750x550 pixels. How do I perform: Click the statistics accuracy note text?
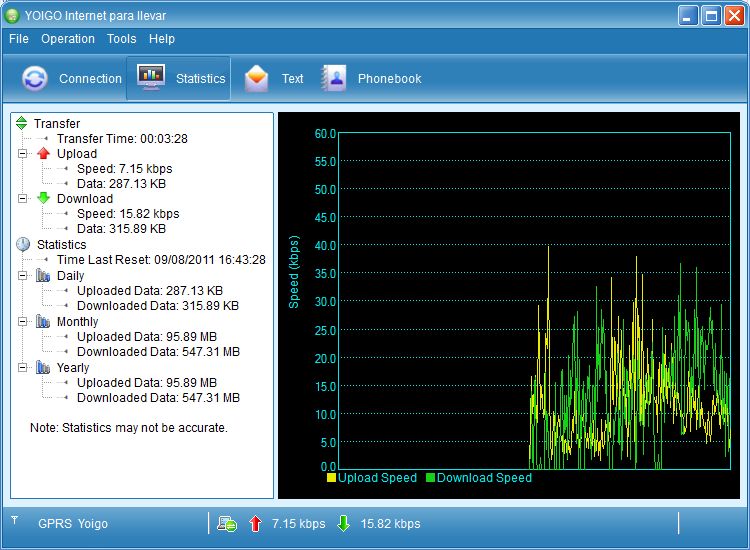click(x=129, y=428)
